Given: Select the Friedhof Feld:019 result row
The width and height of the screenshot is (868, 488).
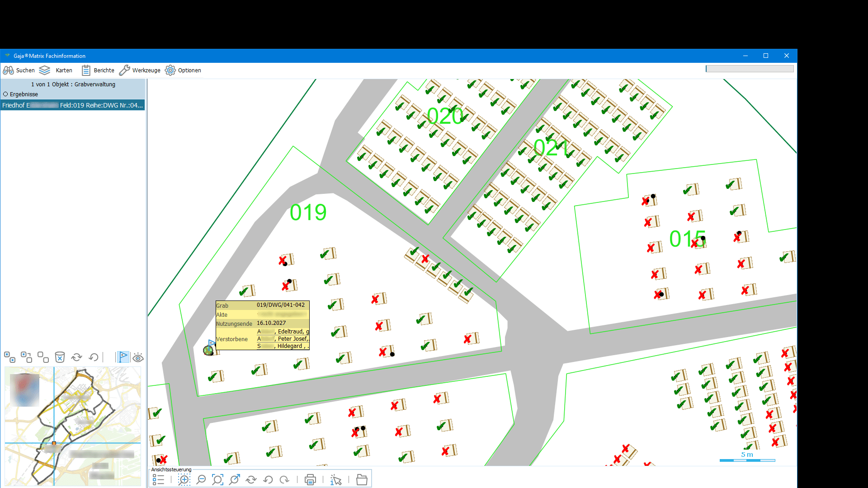Looking at the screenshot, I should [72, 105].
